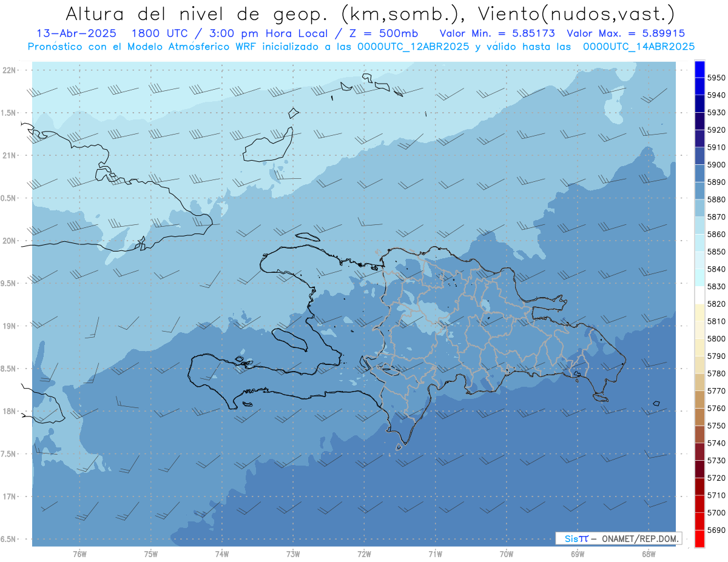The image size is (728, 562).
Task: Click the '71W' longitude label
Action: click(435, 554)
